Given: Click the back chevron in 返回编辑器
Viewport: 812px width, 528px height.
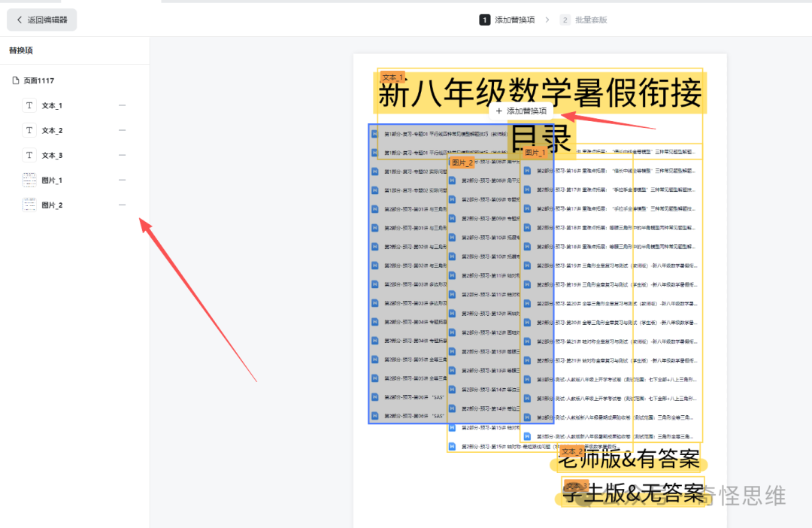Looking at the screenshot, I should (x=19, y=20).
